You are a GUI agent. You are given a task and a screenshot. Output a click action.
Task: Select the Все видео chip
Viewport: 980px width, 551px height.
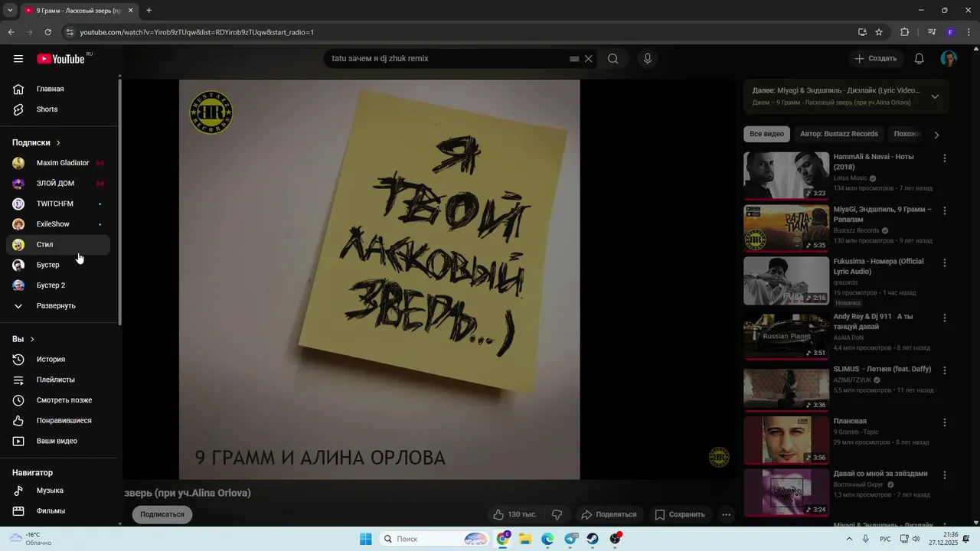(766, 134)
